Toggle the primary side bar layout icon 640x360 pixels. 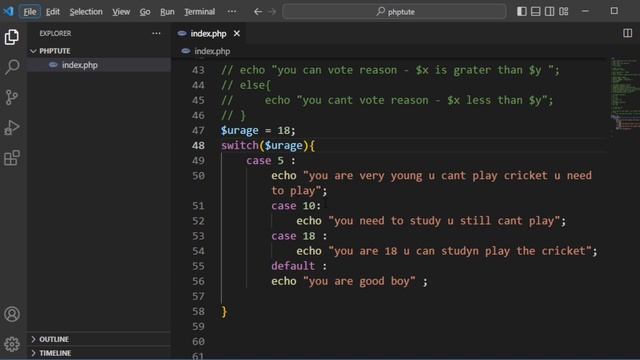coord(522,11)
